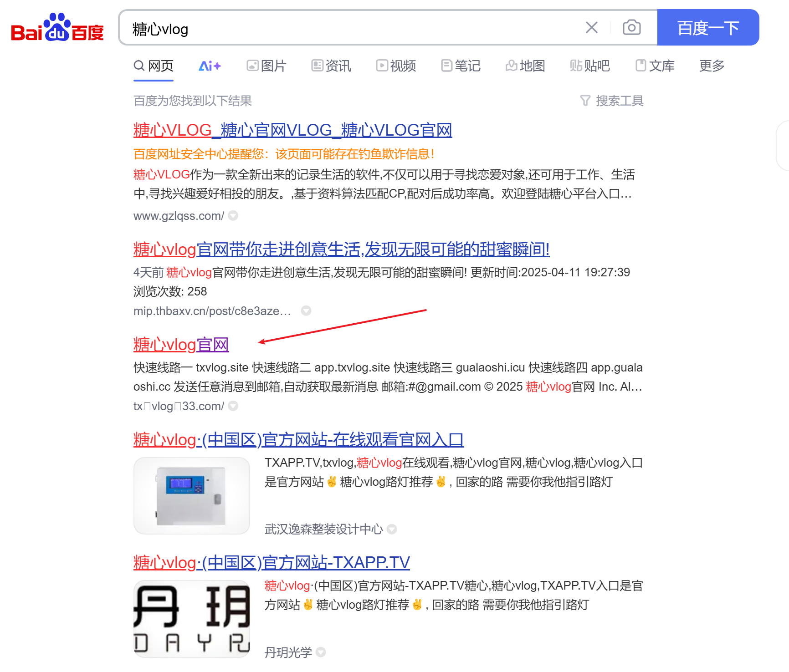Open the 贴吧 tab

pos(590,66)
